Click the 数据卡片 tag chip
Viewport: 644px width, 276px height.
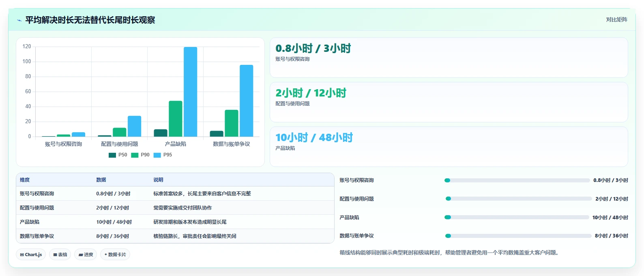pyautogui.click(x=115, y=255)
